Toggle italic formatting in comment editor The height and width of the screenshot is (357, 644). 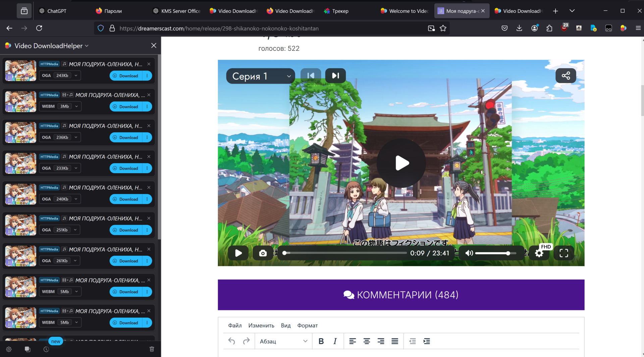(335, 341)
